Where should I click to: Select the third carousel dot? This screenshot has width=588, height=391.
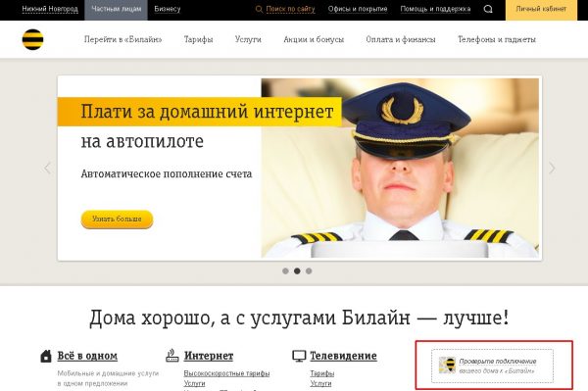309,271
